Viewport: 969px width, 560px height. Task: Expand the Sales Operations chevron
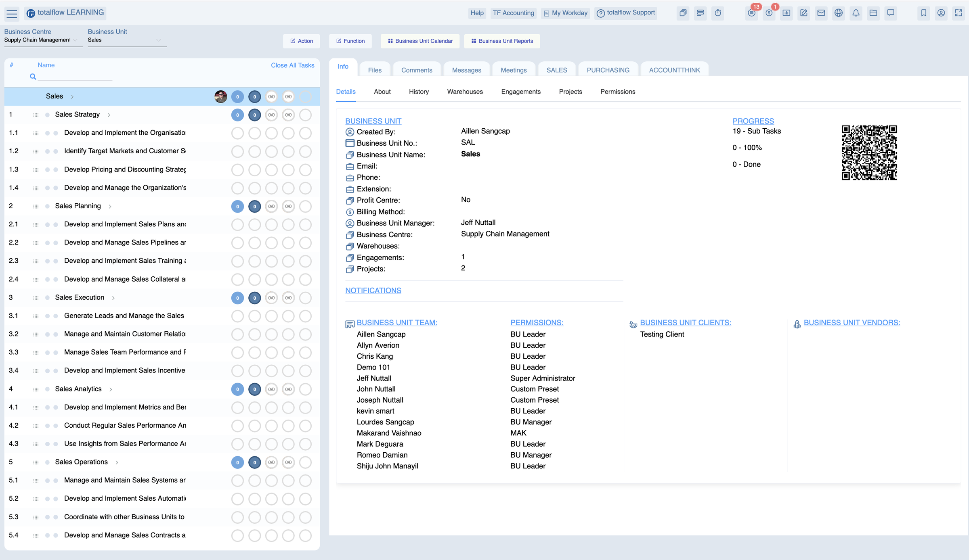click(x=117, y=462)
